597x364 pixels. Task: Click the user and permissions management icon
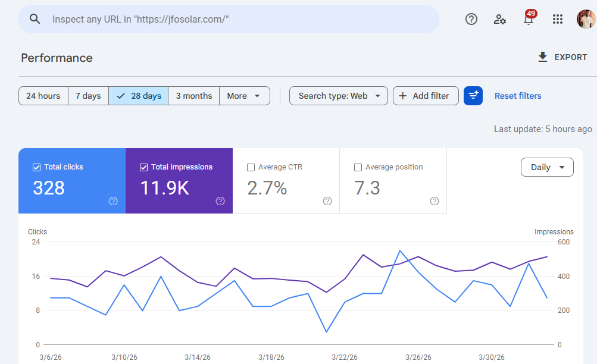[499, 19]
